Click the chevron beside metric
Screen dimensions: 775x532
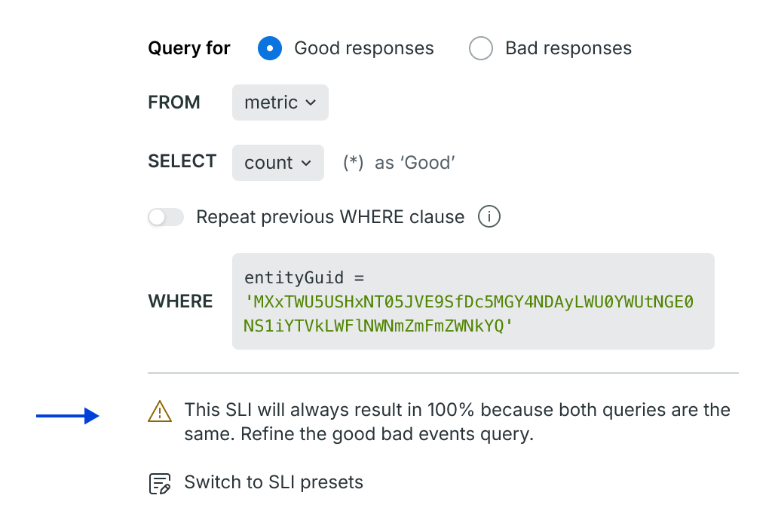[x=311, y=102]
